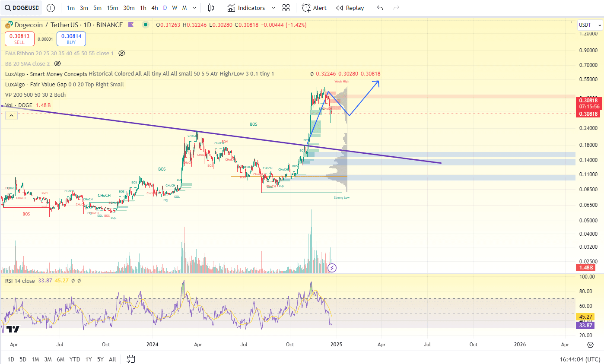Click the Weak High label on the chart

(x=342, y=81)
